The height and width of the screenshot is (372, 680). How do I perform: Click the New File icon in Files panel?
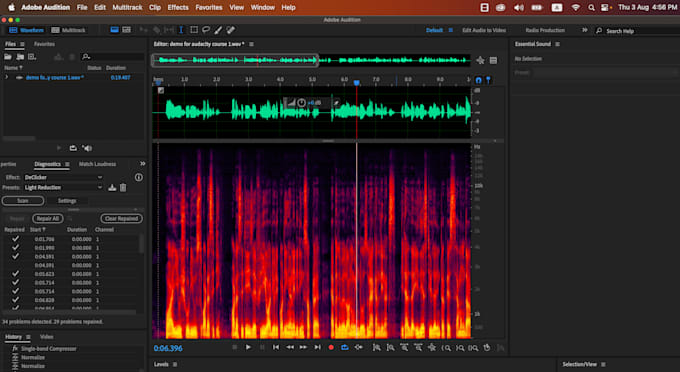coord(32,57)
